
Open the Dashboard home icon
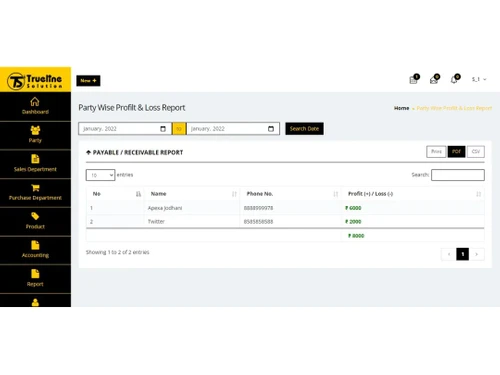[x=35, y=101]
